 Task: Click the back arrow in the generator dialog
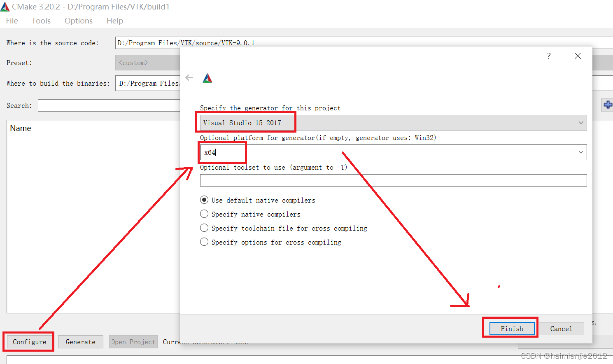tap(189, 77)
